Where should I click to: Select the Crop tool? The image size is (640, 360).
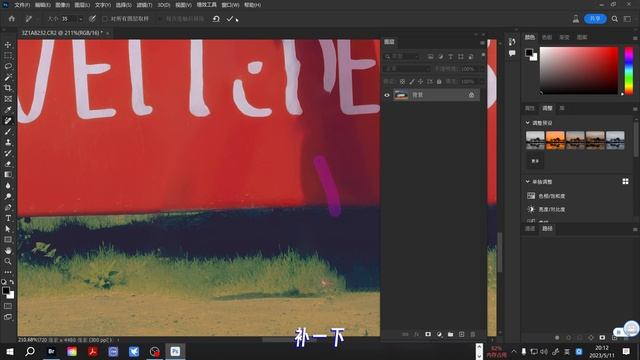8,88
